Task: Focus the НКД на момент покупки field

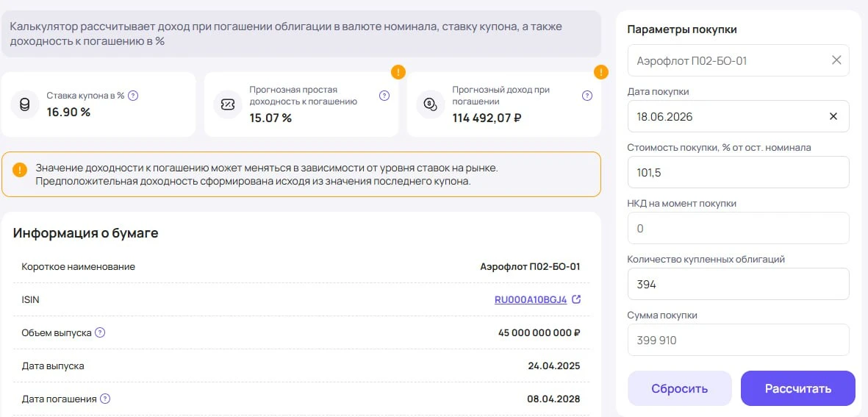Action: pos(739,228)
